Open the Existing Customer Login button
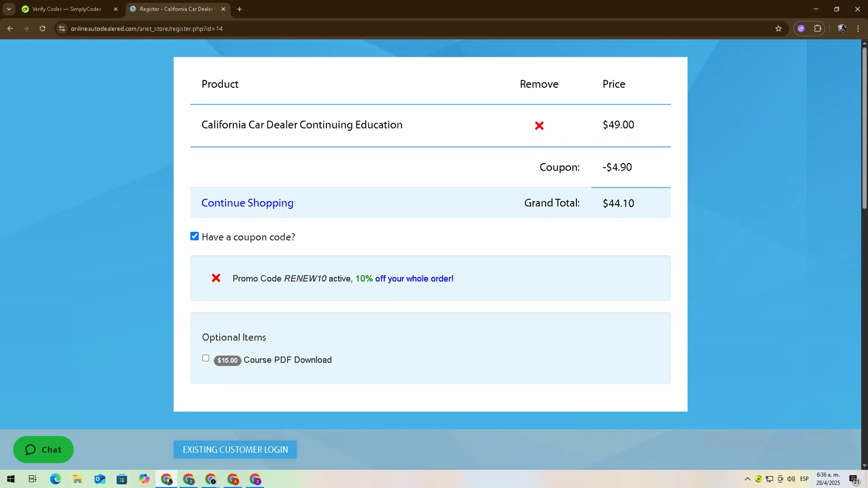868x488 pixels. click(x=235, y=450)
